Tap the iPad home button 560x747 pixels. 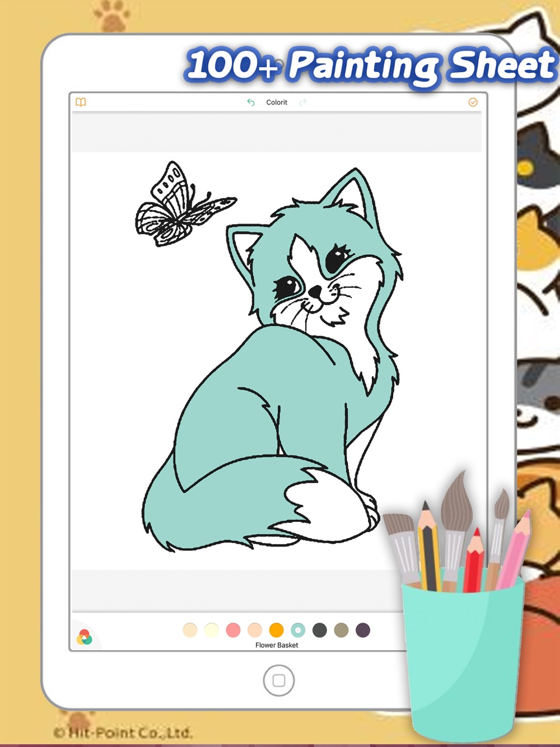point(279,680)
